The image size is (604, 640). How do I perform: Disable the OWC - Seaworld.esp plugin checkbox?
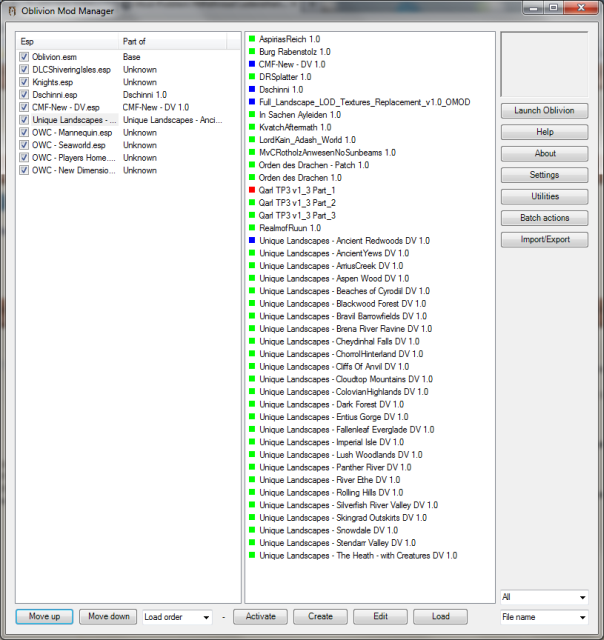click(x=24, y=145)
